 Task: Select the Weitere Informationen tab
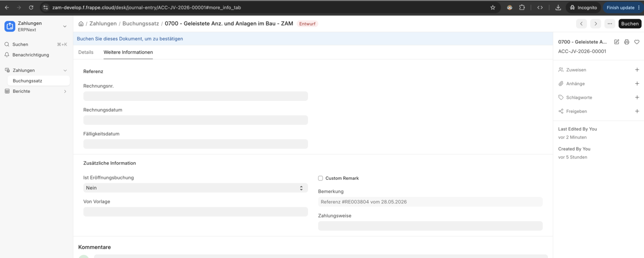coord(128,52)
